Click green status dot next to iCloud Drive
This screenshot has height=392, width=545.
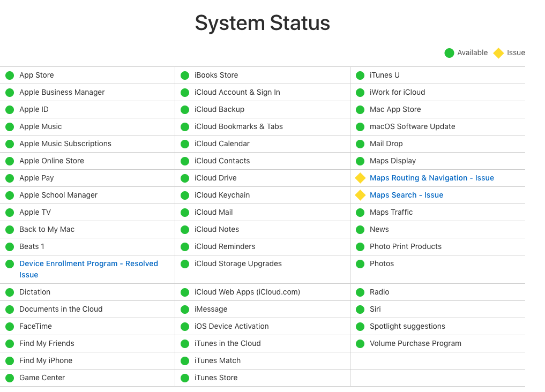point(185,178)
